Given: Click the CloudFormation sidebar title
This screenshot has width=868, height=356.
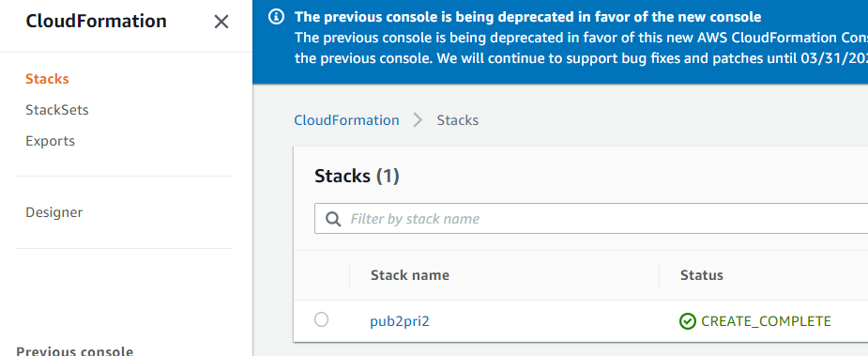Looking at the screenshot, I should pos(96,21).
